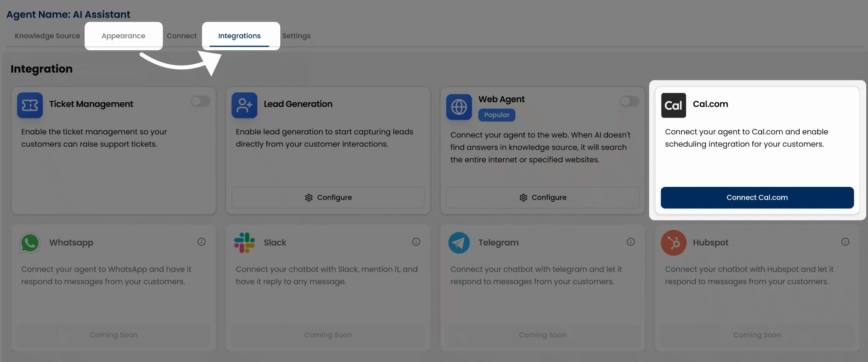This screenshot has width=868, height=362.
Task: Select the Slack icon
Action: point(244,243)
